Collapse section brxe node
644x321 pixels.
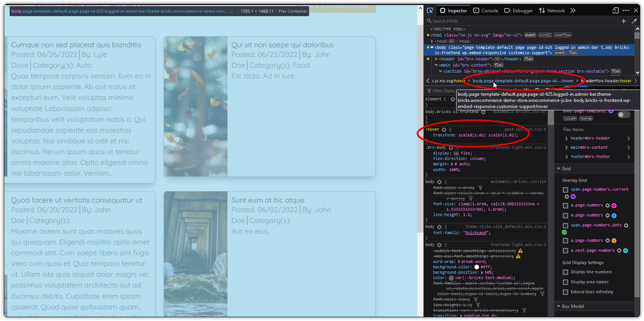[440, 71]
